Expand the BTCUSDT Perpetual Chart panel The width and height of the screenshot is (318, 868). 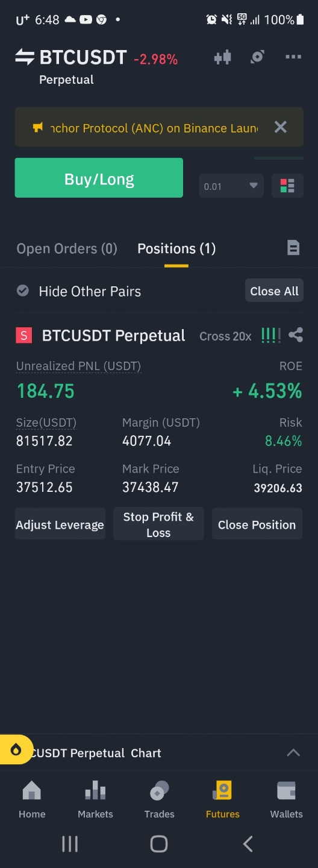(293, 752)
